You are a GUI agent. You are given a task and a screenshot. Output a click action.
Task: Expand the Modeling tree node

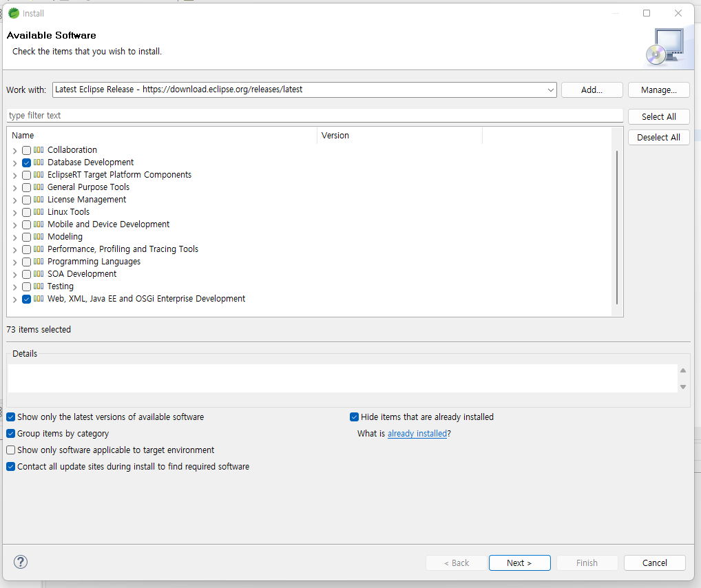14,238
